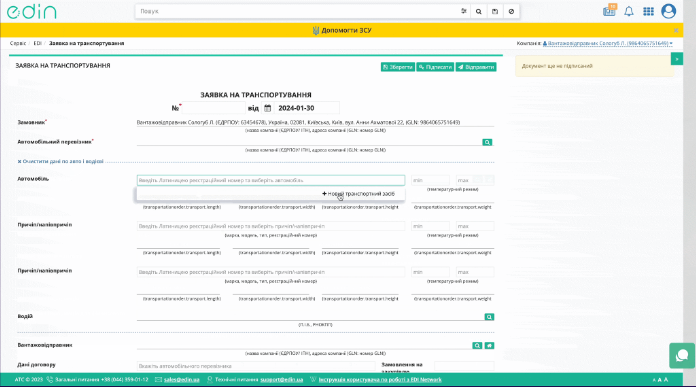Click max temperature of first Причіп
The width and height of the screenshot is (696, 387).
[475, 226]
